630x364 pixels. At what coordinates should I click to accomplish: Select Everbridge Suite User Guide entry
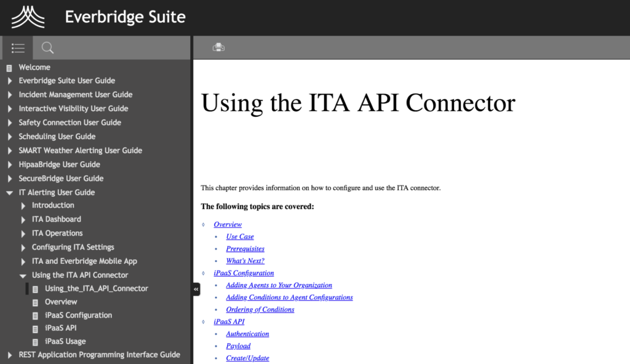(x=66, y=81)
